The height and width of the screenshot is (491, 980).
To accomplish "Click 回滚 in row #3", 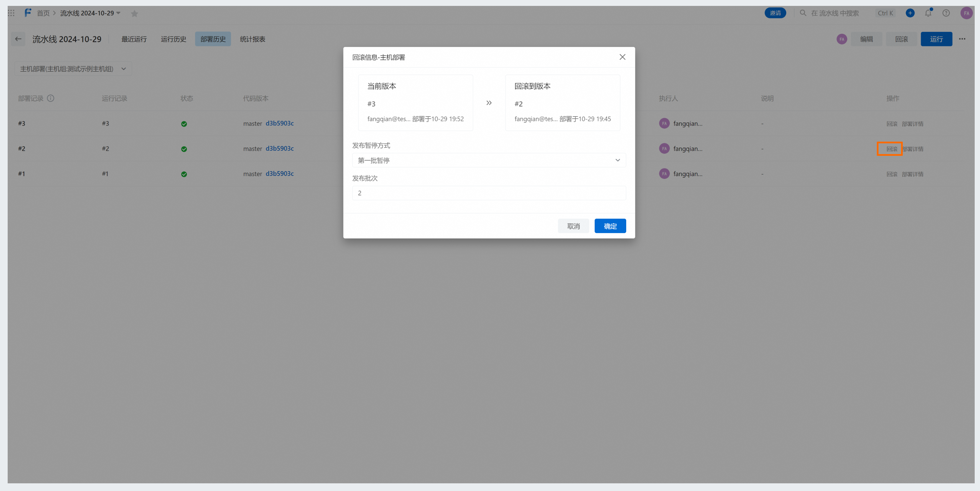I will 892,124.
